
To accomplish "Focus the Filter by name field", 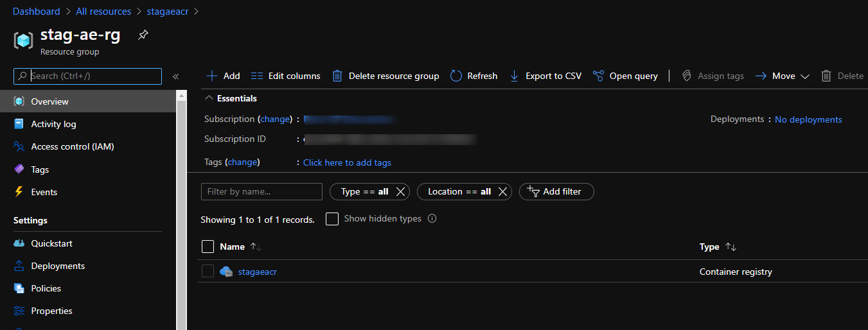I will click(x=261, y=191).
